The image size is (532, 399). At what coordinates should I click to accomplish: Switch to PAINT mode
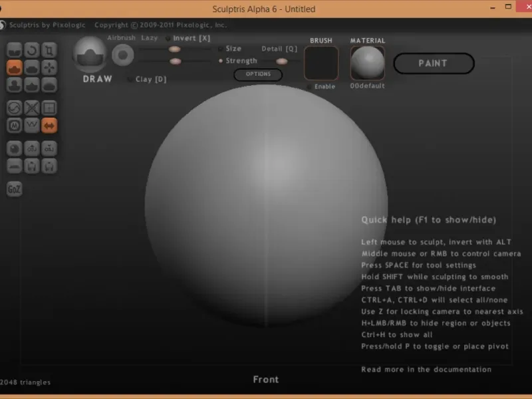point(434,63)
